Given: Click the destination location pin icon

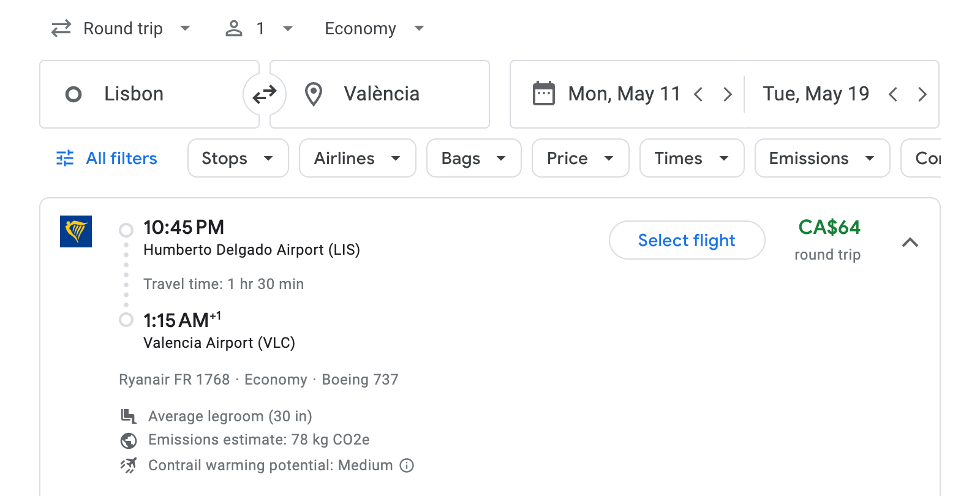Looking at the screenshot, I should [314, 94].
